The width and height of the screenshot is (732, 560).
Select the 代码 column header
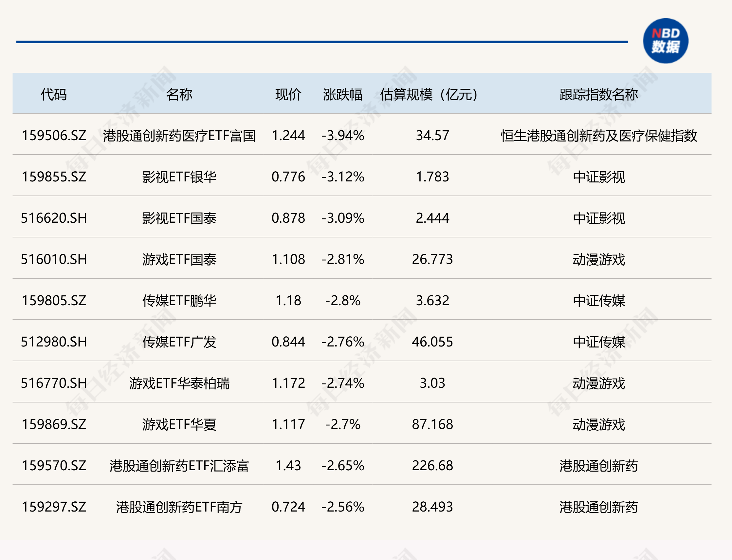[54, 95]
